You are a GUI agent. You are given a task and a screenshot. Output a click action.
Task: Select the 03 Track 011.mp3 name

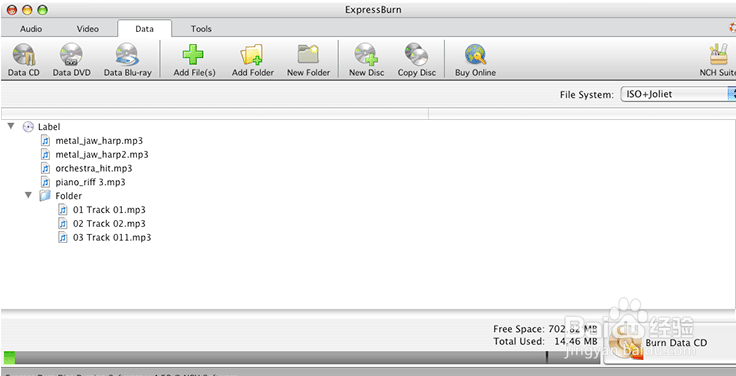click(112, 238)
